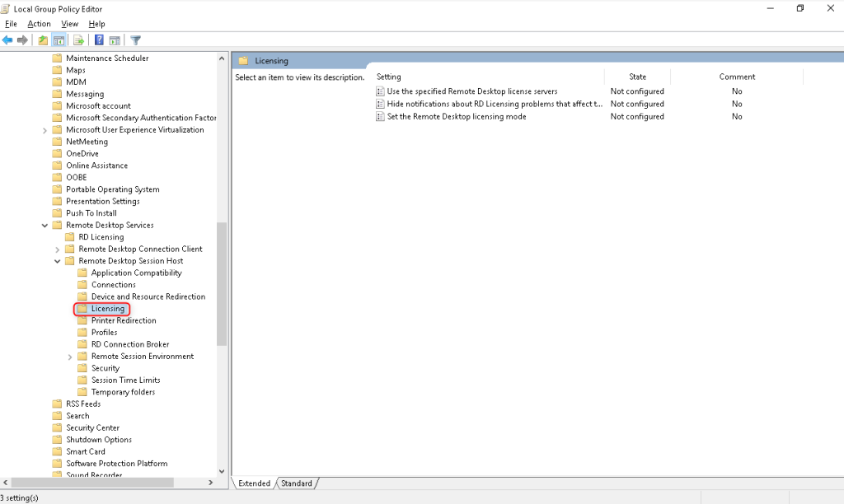Click the folder icon next to RD Licensing
Screen dimensions: 844x504
(x=69, y=236)
